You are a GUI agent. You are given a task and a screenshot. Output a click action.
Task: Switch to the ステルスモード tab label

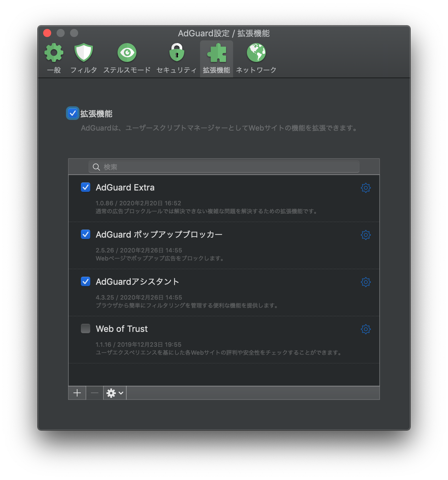point(127,70)
